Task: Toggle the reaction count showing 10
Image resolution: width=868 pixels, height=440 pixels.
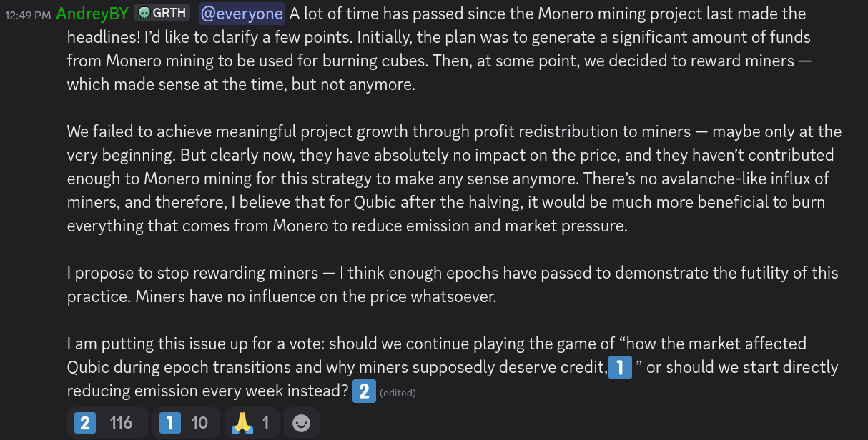Action: [199, 423]
